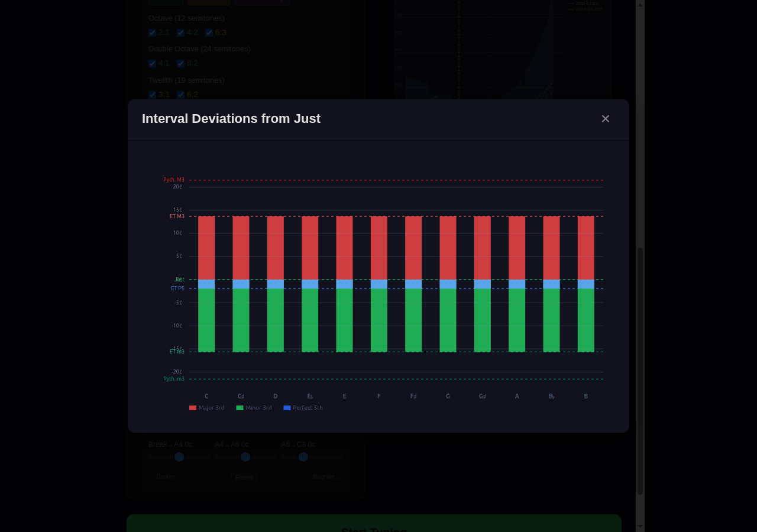The height and width of the screenshot is (532, 757).
Task: Disable the 4:1 double octave ratio
Action: (152, 63)
